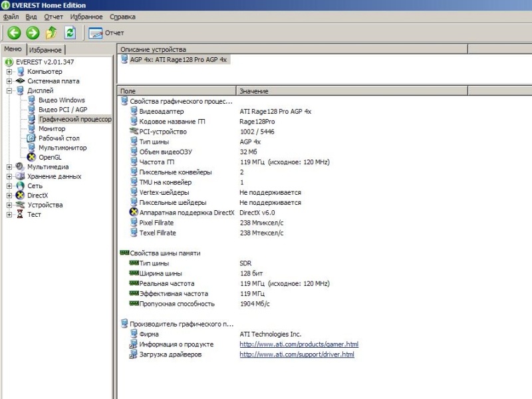Click the PCI-устройство row icon

pyautogui.click(x=134, y=131)
